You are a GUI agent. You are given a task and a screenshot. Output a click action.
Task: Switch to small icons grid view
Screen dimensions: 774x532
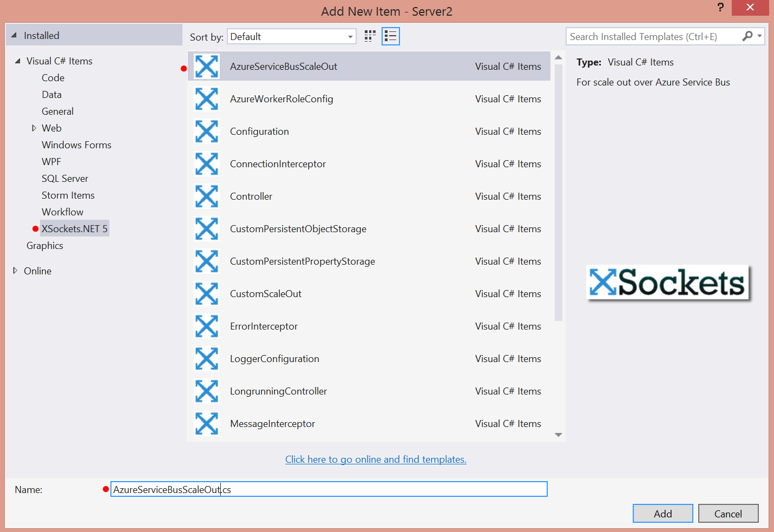point(370,36)
